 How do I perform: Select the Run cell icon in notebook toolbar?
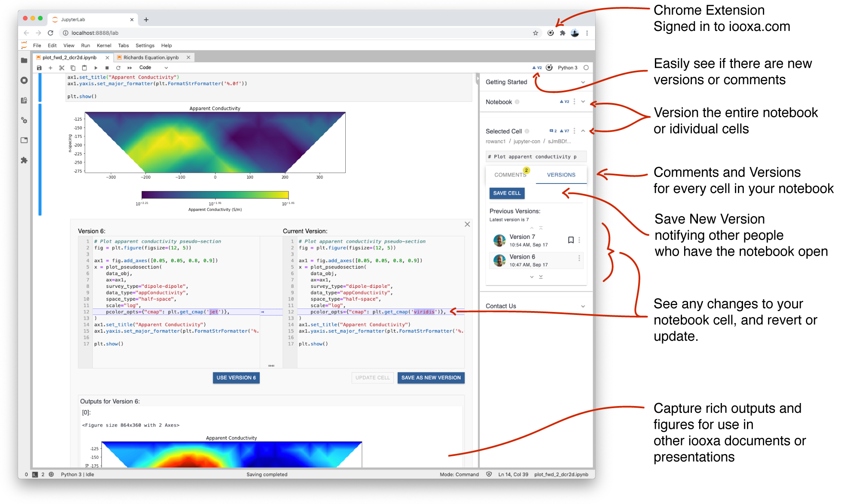pos(96,67)
